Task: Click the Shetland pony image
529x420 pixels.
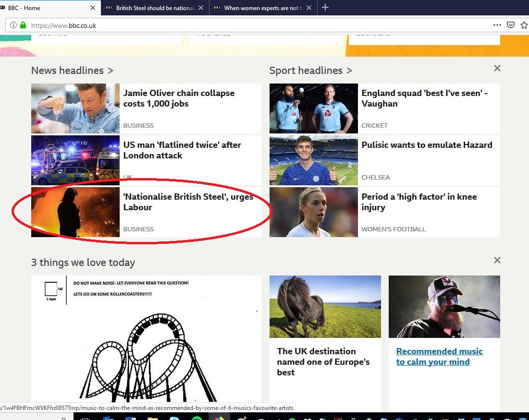Action: point(325,307)
